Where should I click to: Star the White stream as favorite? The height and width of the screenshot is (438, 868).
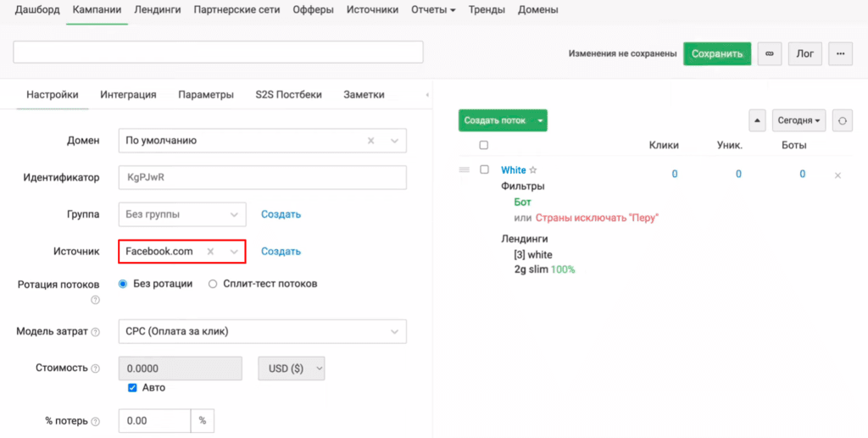click(533, 170)
